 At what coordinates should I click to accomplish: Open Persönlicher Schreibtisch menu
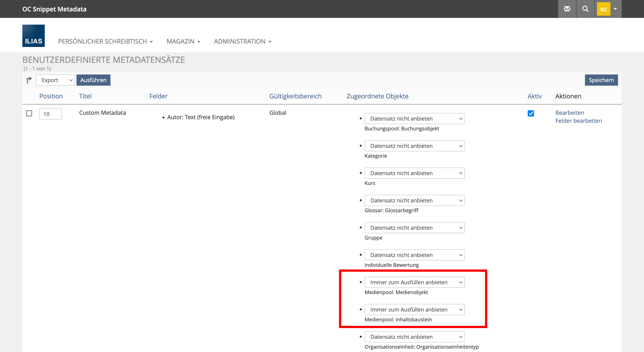point(105,41)
